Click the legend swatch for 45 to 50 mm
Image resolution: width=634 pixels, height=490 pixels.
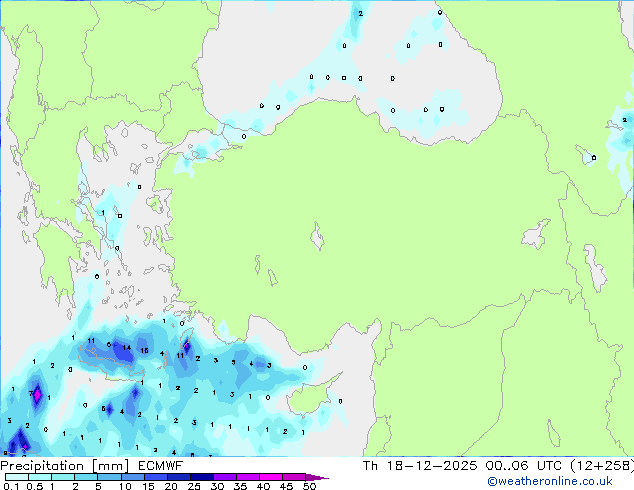pos(294,477)
